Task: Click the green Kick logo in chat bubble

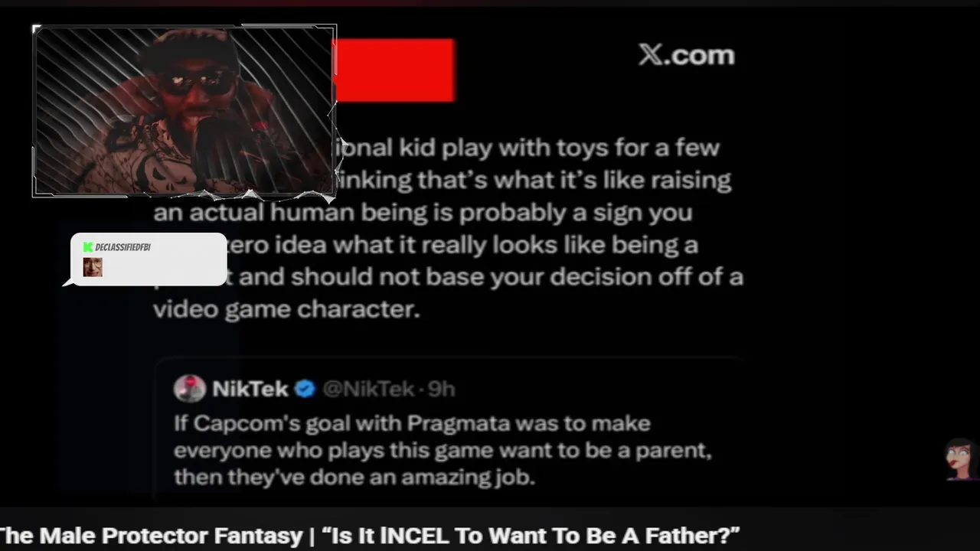Action: tap(88, 247)
